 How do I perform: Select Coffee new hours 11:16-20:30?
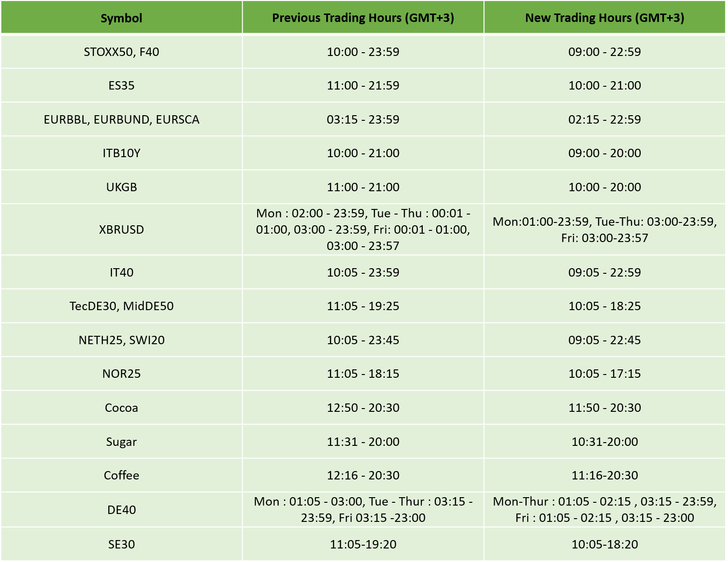pyautogui.click(x=605, y=475)
